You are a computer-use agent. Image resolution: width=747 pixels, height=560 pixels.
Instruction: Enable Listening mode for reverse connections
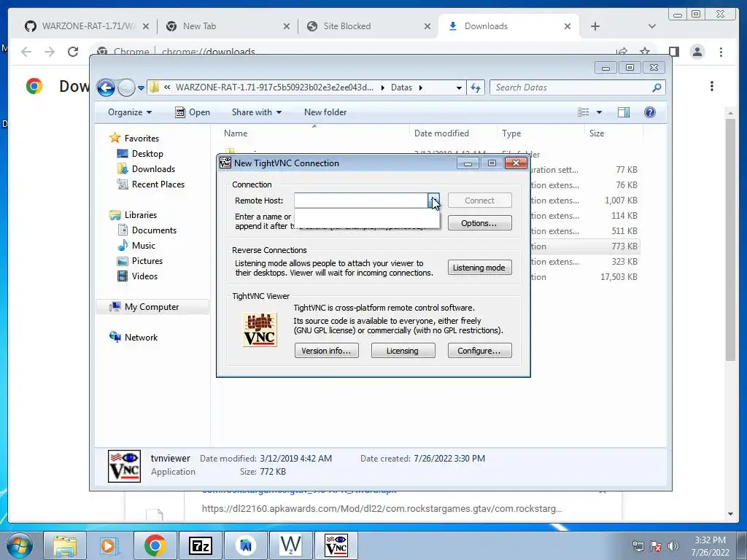tap(480, 268)
